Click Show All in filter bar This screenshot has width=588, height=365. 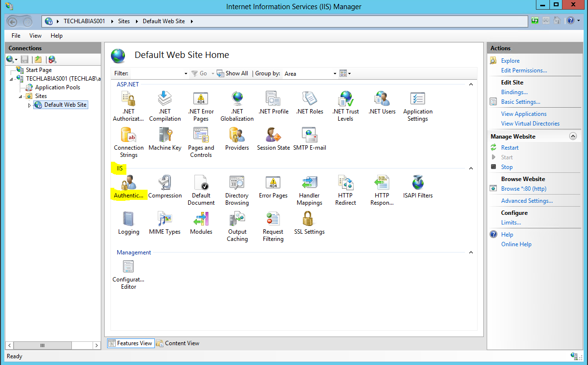(x=232, y=73)
